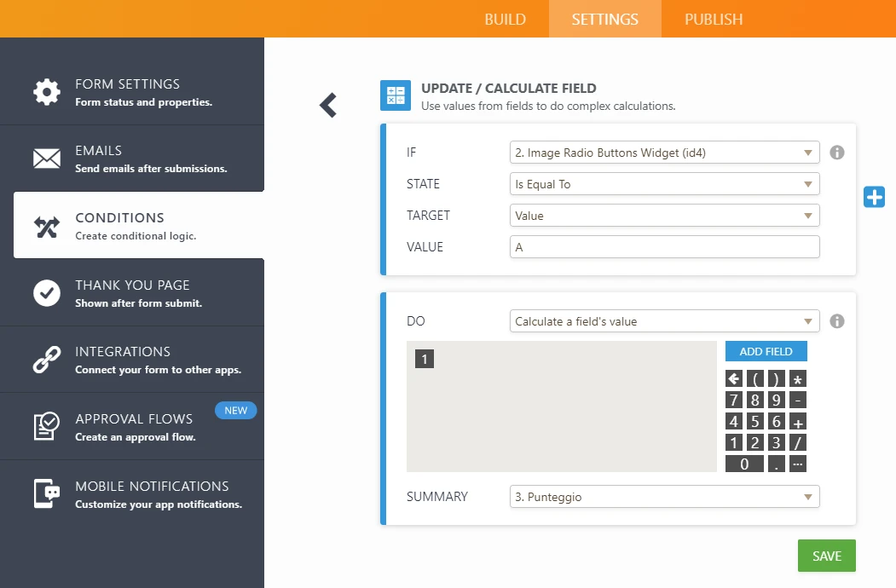896x588 pixels.
Task: Click the ADD FIELD button
Action: click(x=766, y=351)
